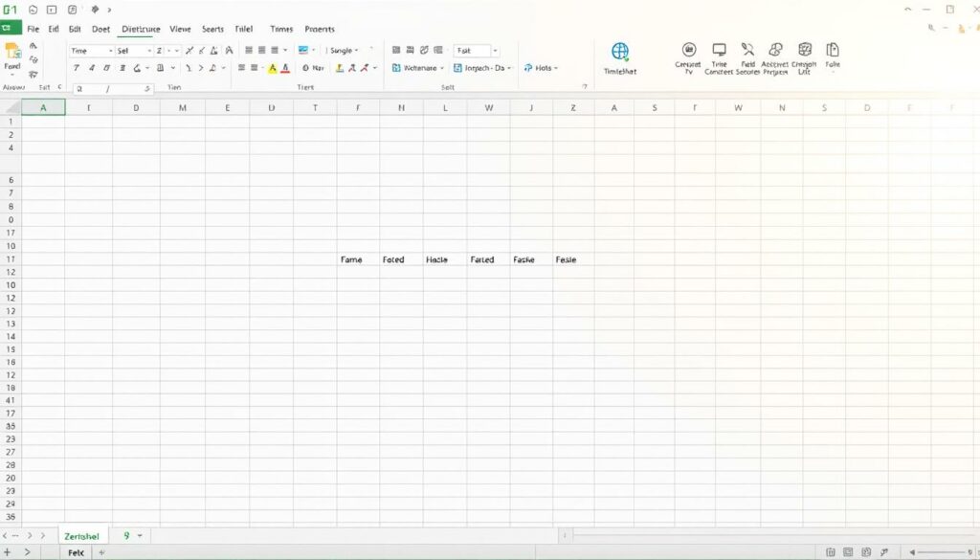This screenshot has width=980, height=560.
Task: Open the Viewe menu
Action: pos(180,29)
